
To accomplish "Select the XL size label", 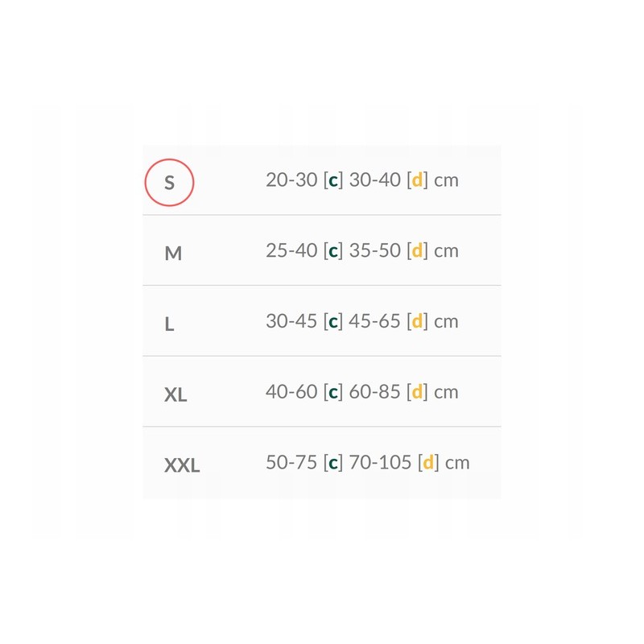I will click(175, 395).
